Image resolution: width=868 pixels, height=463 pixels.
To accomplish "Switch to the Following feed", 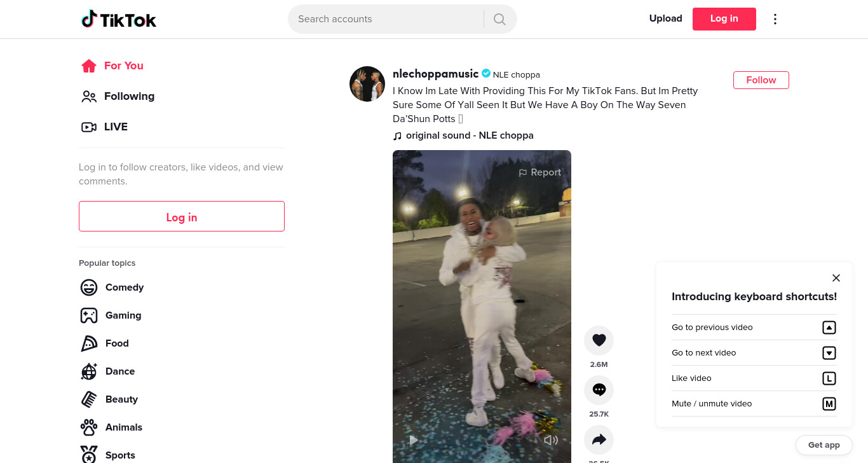I will [118, 96].
